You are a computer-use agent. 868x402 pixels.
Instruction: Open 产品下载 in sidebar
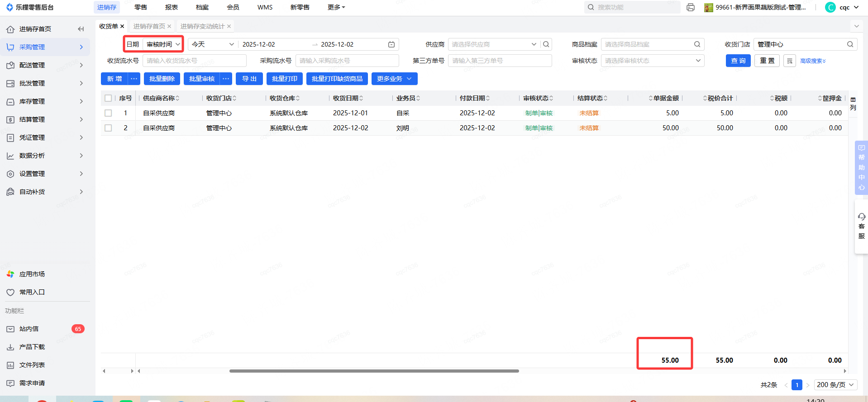coord(32,347)
